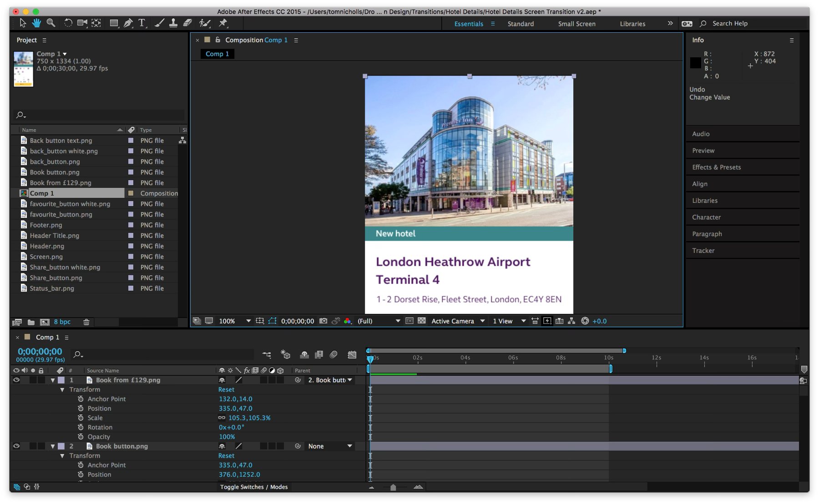Open the timeline composition mini-flowchart icon
The width and height of the screenshot is (819, 504).
click(x=267, y=354)
